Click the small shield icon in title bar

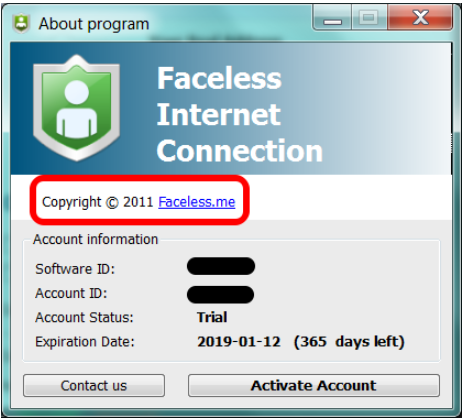click(x=21, y=23)
